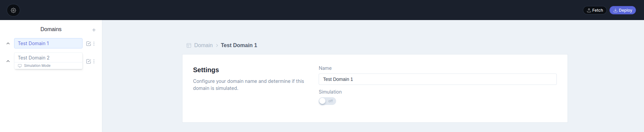Screen dimensions: 644x132
Task: Click the Settings heading
Action: coord(206,70)
